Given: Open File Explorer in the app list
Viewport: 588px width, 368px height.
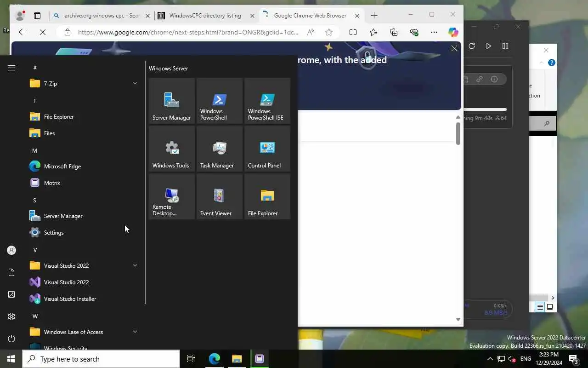Looking at the screenshot, I should pos(84,117).
